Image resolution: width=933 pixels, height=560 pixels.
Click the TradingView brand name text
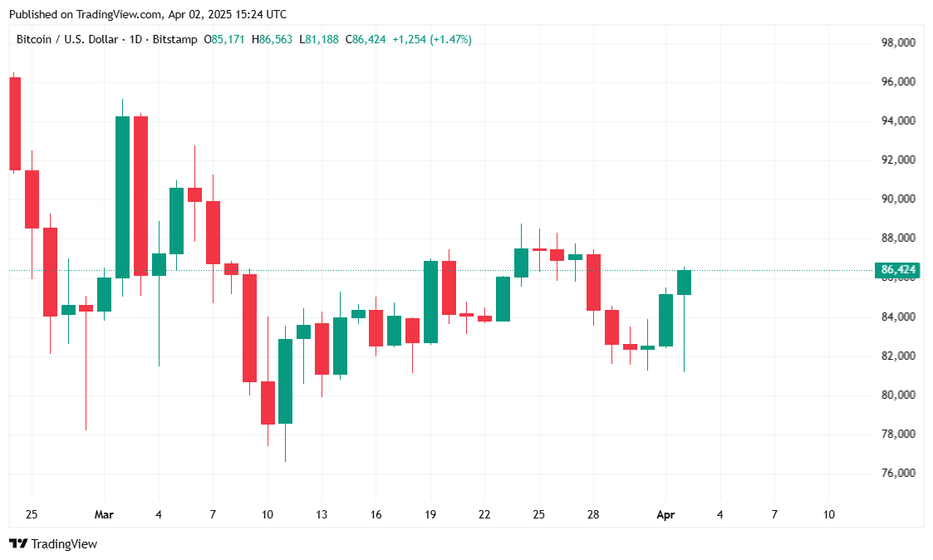(64, 544)
